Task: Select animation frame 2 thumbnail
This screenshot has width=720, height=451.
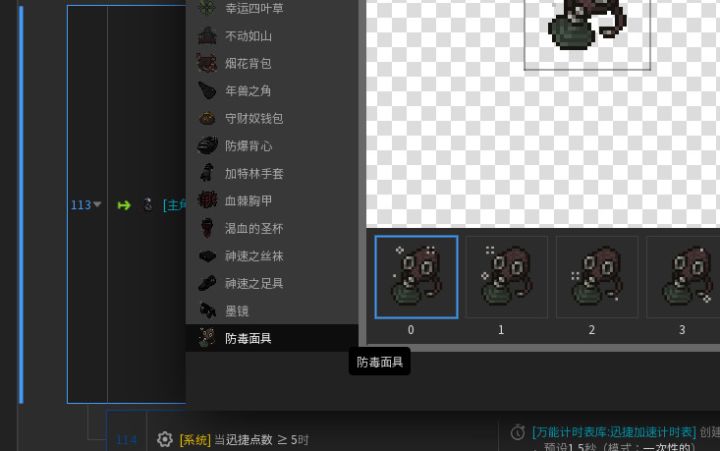Action: pyautogui.click(x=597, y=277)
